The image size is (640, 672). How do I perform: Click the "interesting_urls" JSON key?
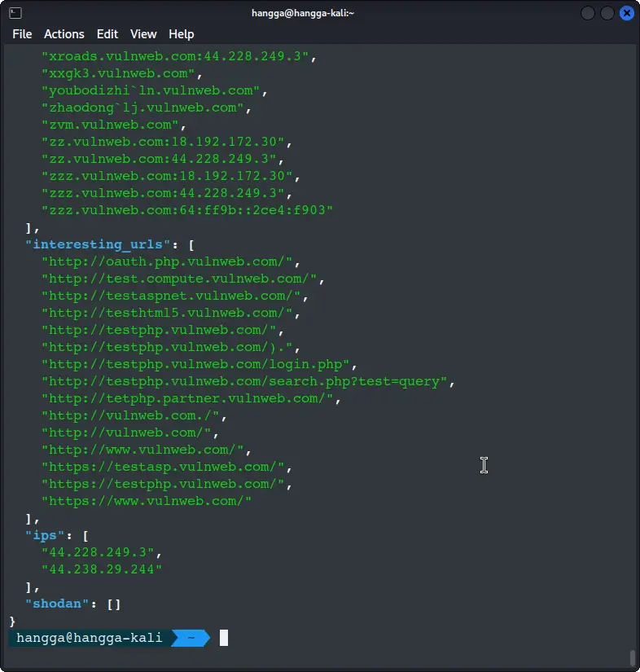tap(95, 244)
